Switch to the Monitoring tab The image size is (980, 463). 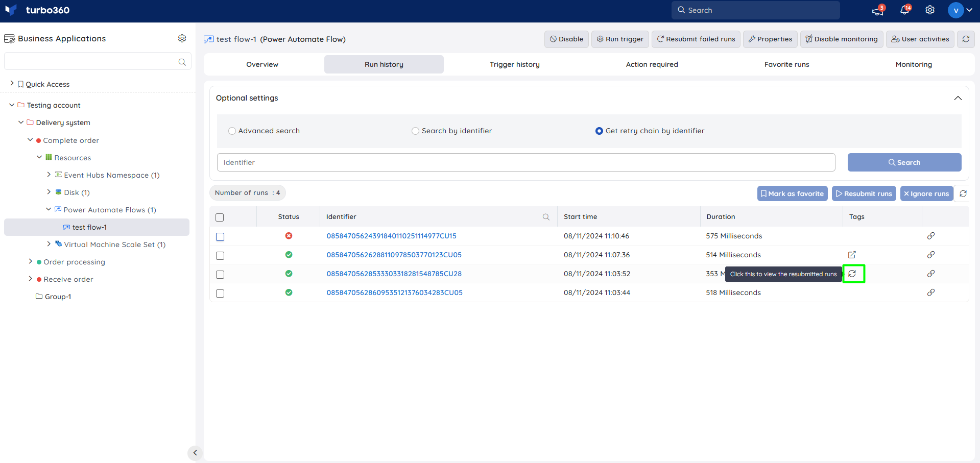pyautogui.click(x=914, y=64)
